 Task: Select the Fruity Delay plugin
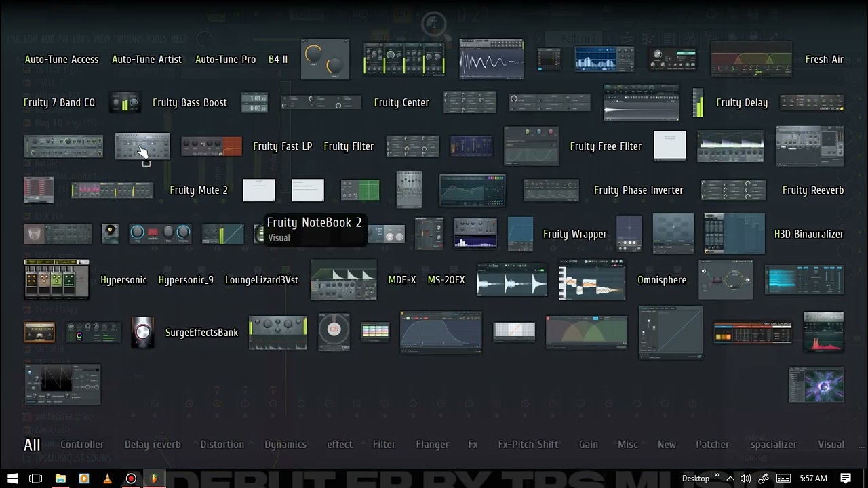coord(742,103)
